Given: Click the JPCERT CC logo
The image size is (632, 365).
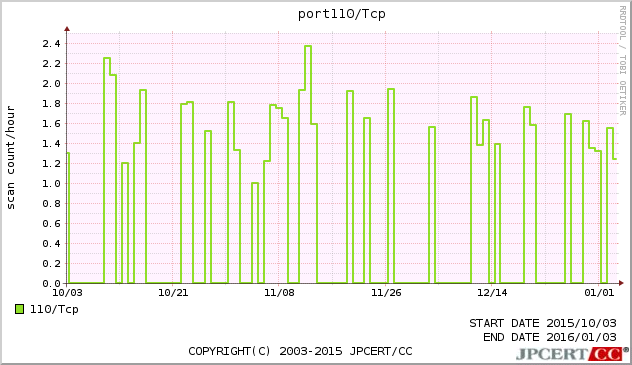Looking at the screenshot, I should tap(572, 354).
